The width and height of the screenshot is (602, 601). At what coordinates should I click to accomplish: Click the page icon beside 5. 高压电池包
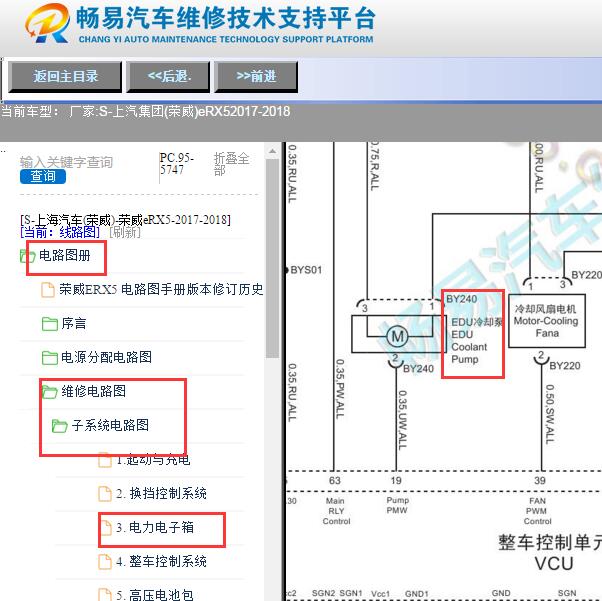pyautogui.click(x=105, y=595)
